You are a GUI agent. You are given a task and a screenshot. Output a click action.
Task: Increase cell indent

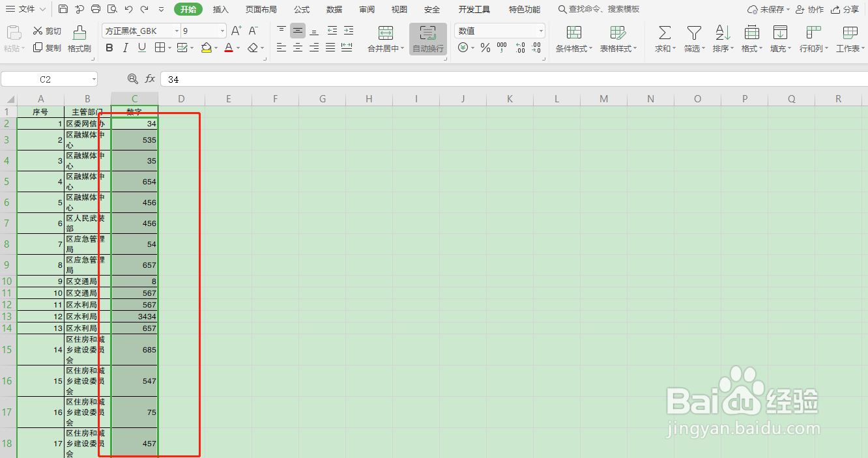[x=349, y=31]
